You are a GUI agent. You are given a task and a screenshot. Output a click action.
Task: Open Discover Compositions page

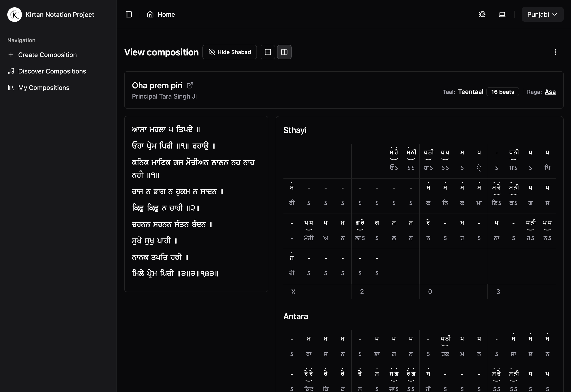(52, 71)
